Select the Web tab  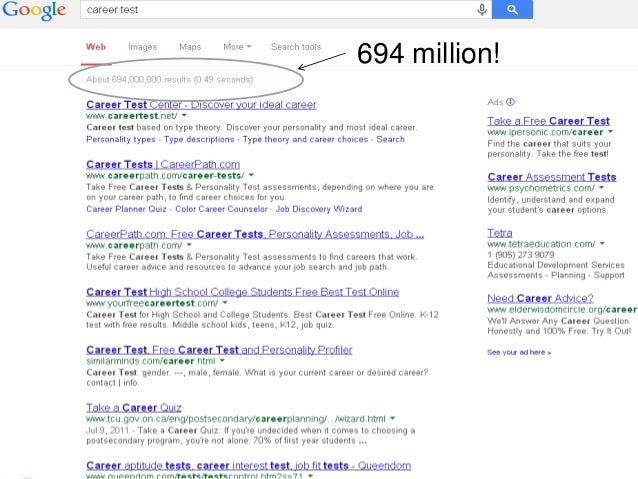[x=96, y=47]
